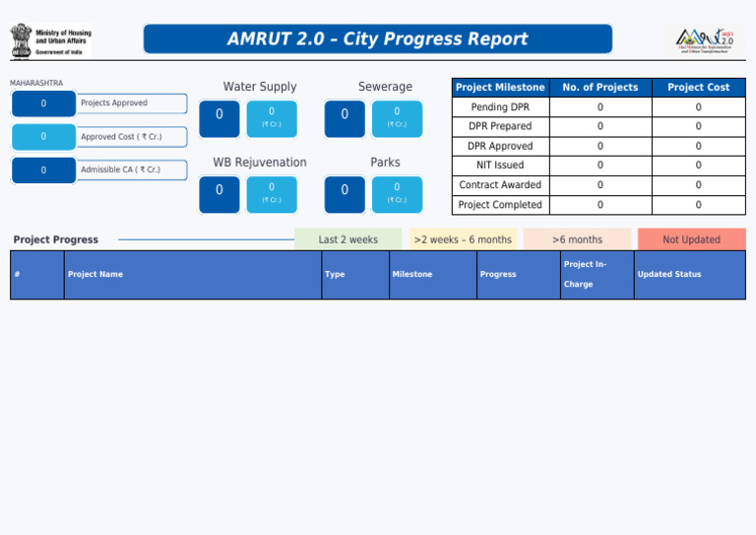Click Project Completed project cost cell
The height and width of the screenshot is (535, 756).
(699, 205)
